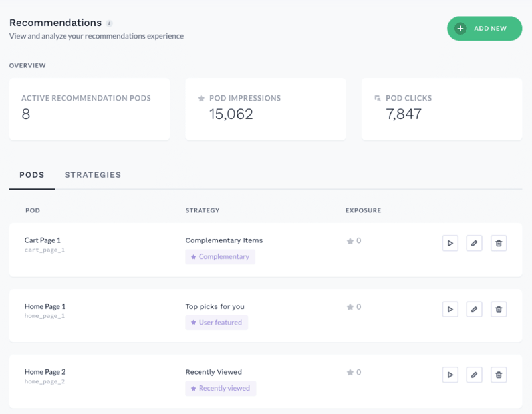Screen dimensions: 532x414
Task: Click the Recently Viewed strategy name
Action: (x=213, y=372)
